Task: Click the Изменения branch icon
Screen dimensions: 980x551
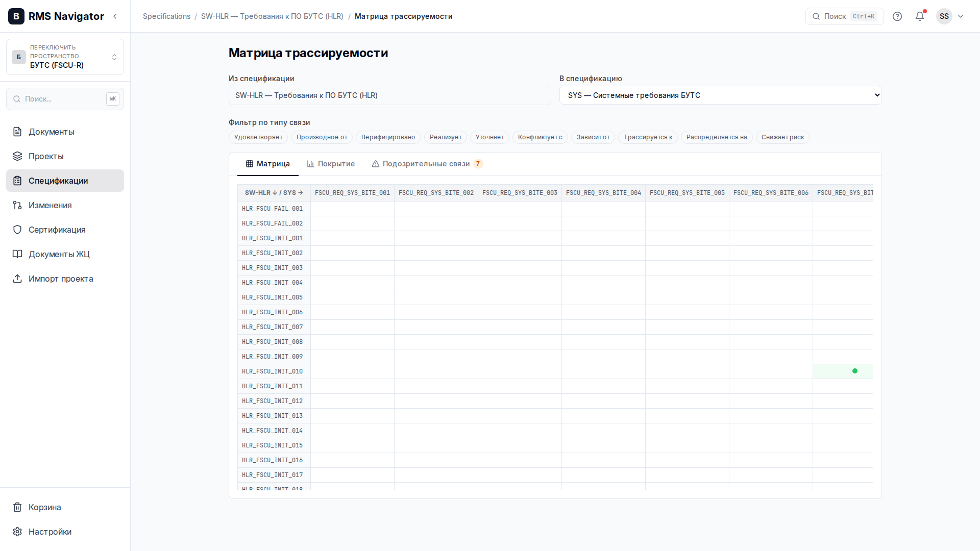Action: tap(17, 205)
